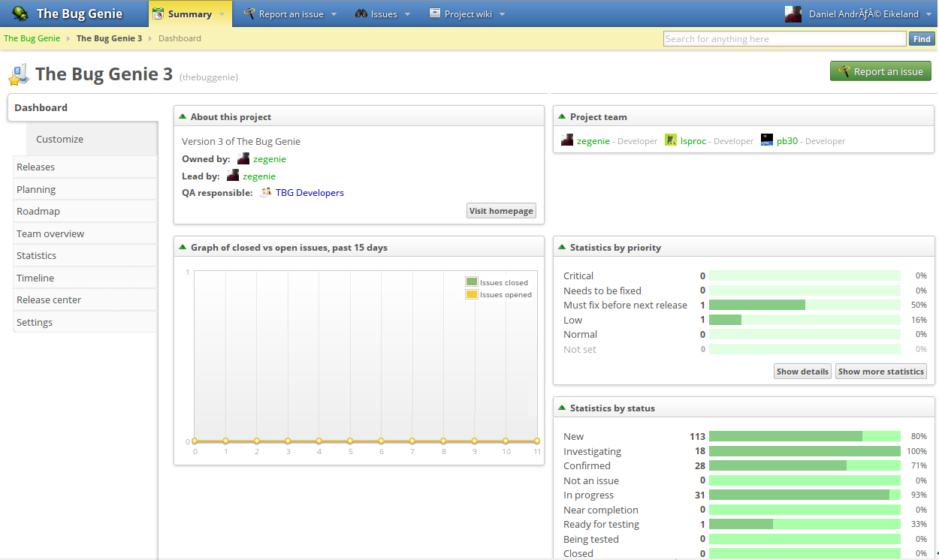Screen dimensions: 939x560
Task: Click the Issues closed green legend swatch
Action: 472,282
